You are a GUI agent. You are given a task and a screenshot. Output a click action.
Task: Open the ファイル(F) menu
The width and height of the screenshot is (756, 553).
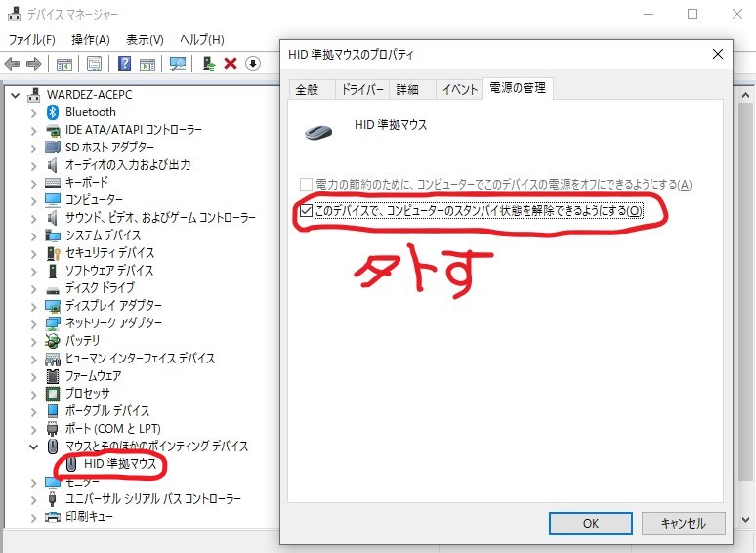[x=32, y=39]
